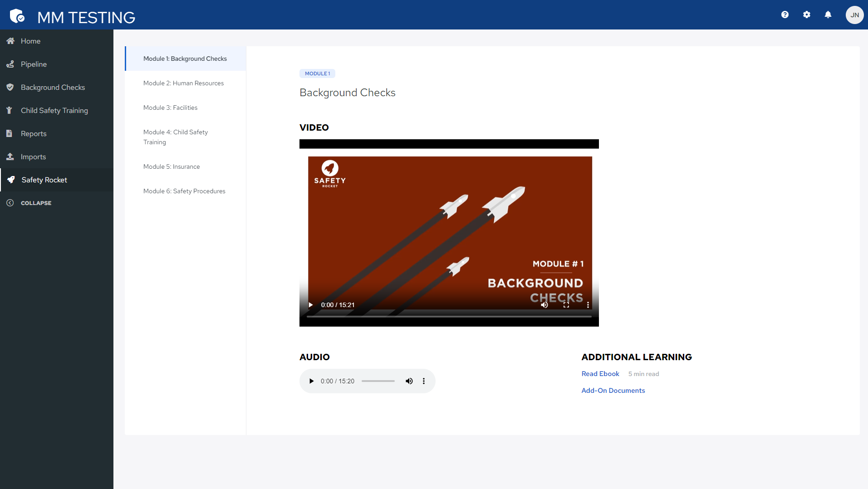Open the JN user avatar menu
The height and width of the screenshot is (489, 868).
pos(854,15)
